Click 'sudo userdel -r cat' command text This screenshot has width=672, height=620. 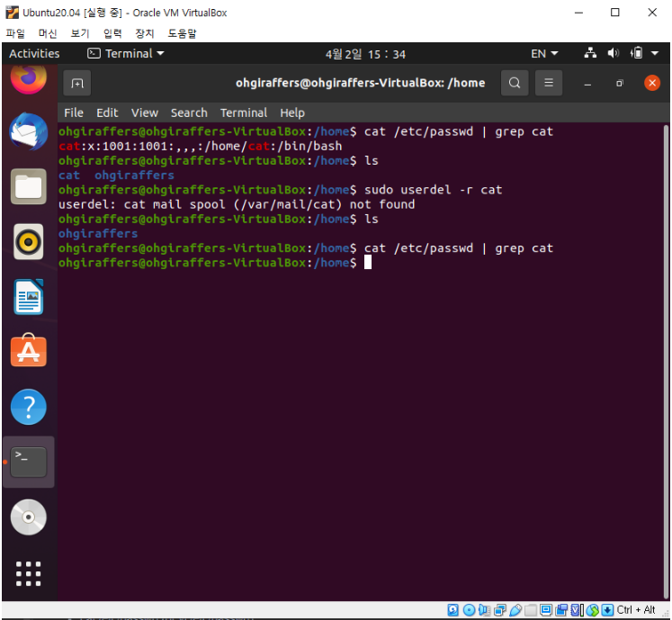coord(433,190)
